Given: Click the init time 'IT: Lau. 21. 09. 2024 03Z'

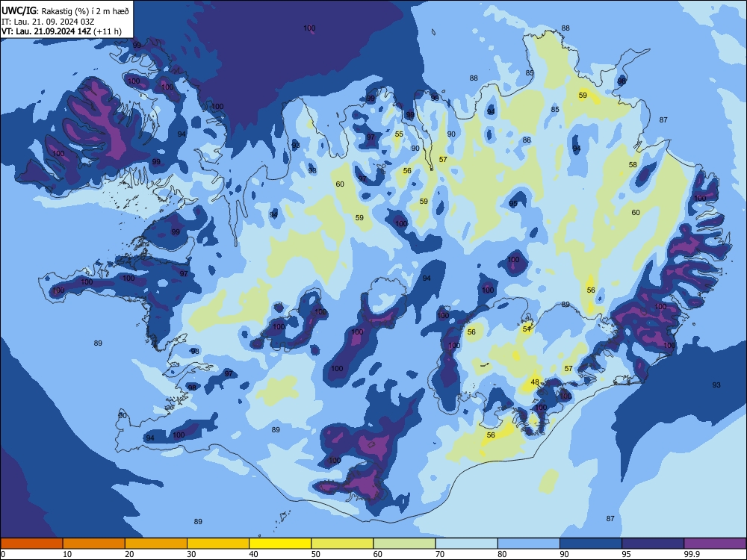Looking at the screenshot, I should [x=48, y=22].
